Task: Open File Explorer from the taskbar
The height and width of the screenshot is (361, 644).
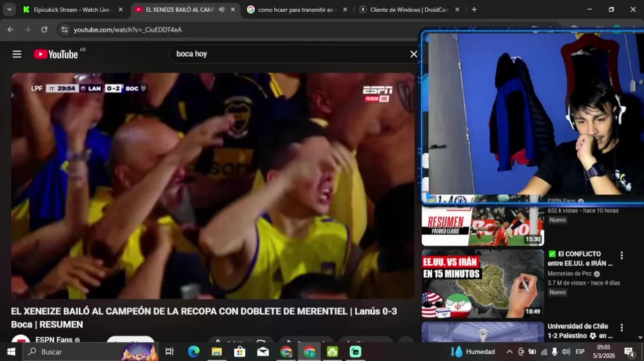Action: 217,352
